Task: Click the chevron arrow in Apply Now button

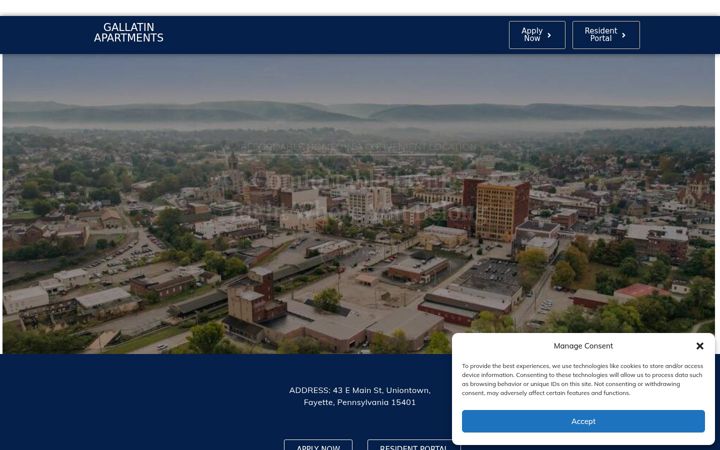Action: [x=549, y=35]
